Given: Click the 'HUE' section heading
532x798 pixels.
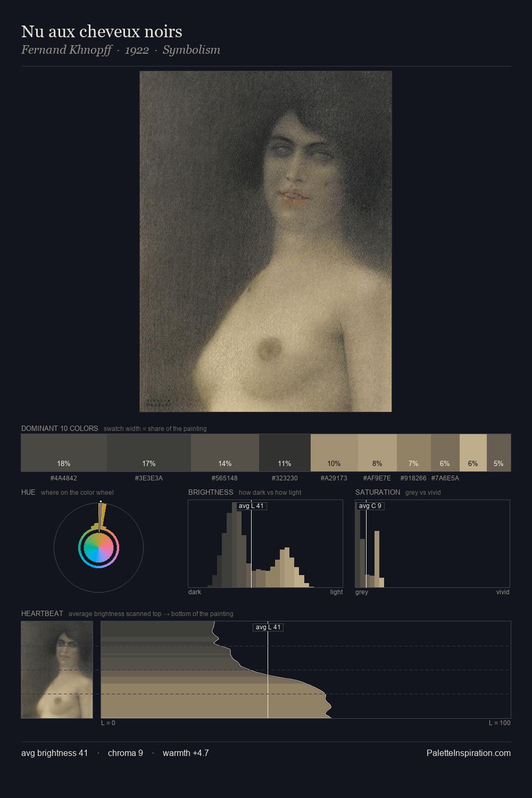Looking at the screenshot, I should 28,492.
